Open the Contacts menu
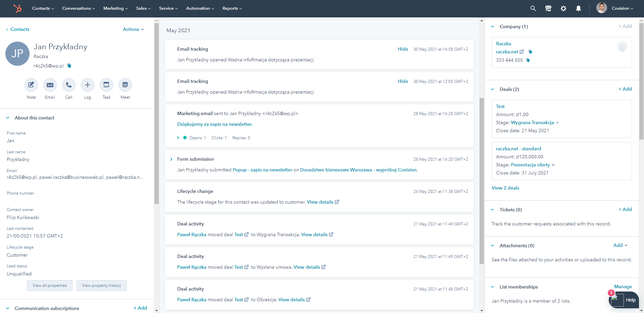Image resolution: width=644 pixels, height=313 pixels. 43,8
